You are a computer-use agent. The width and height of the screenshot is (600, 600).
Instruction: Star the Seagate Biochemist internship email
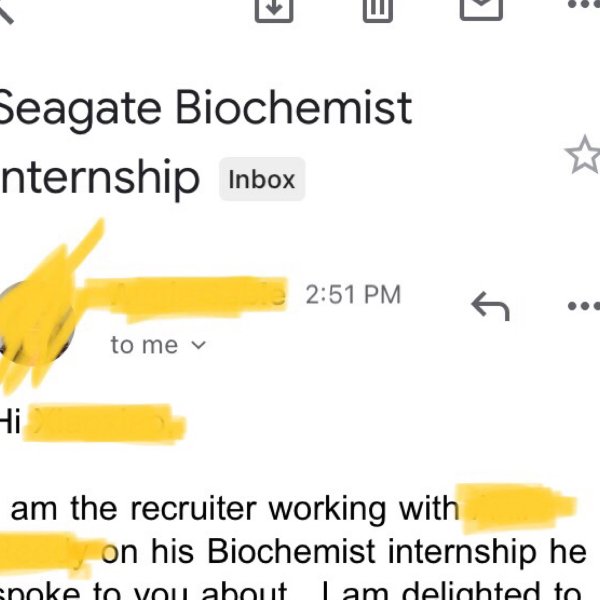point(583,155)
